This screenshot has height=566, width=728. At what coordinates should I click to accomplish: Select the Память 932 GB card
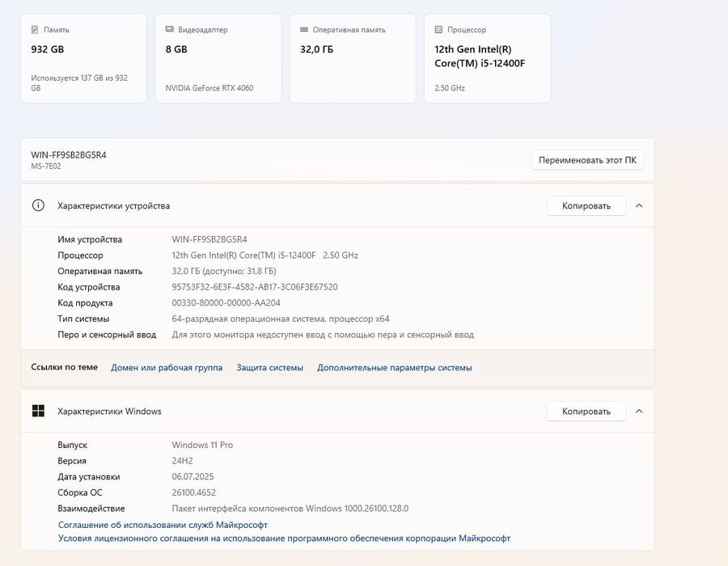click(83, 58)
